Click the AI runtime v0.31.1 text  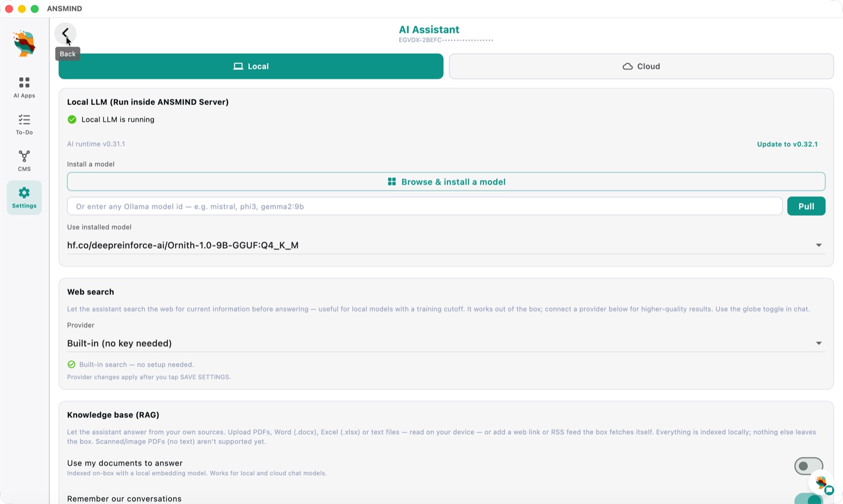click(96, 144)
